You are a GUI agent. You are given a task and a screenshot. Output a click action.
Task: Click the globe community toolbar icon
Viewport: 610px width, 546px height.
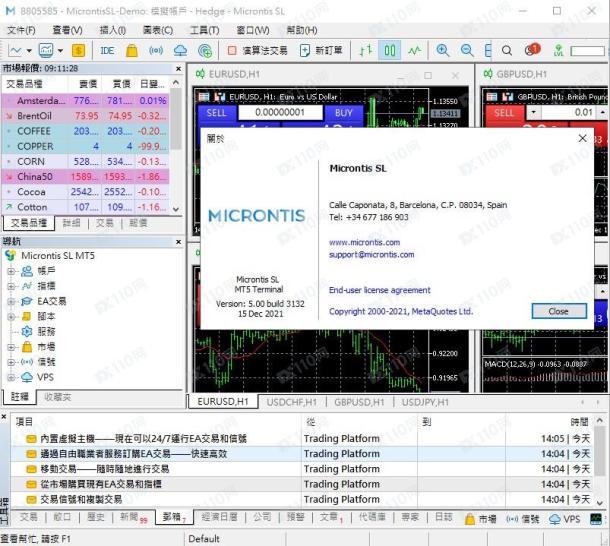click(x=205, y=51)
